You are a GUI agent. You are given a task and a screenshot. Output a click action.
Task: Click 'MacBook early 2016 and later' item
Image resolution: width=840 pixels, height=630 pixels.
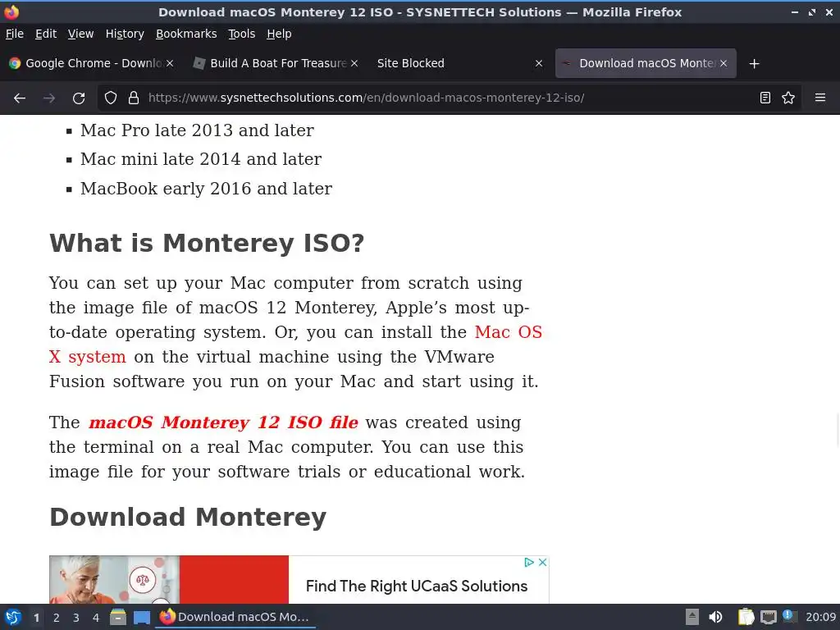pyautogui.click(x=206, y=189)
